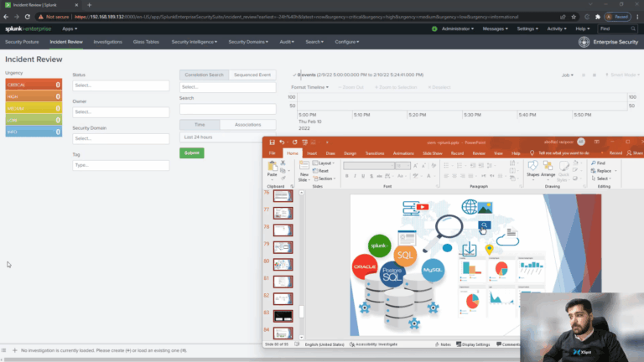Image resolution: width=644 pixels, height=362 pixels.
Task: Click Notes in PowerPoint status bar
Action: coord(443,344)
